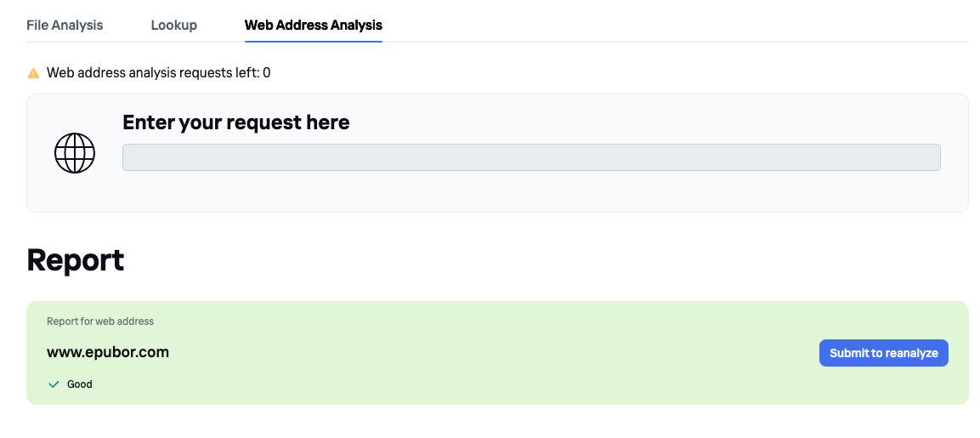Focus the web address request input field

531,157
